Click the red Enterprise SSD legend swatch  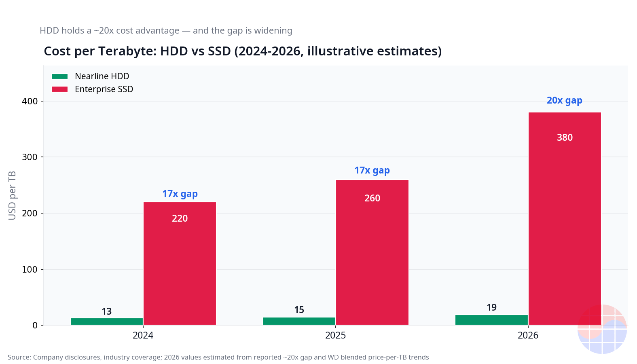point(59,89)
